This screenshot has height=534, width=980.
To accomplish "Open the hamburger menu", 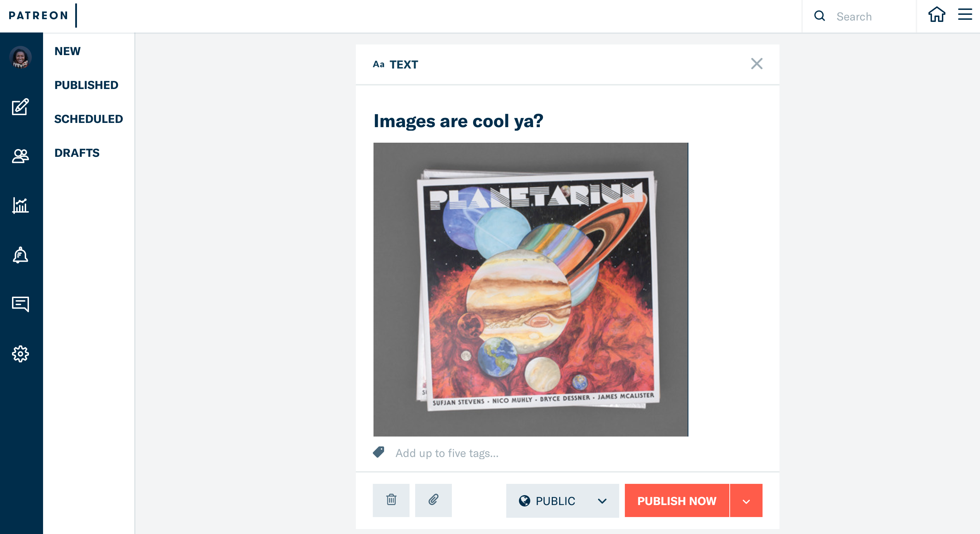I will click(965, 14).
